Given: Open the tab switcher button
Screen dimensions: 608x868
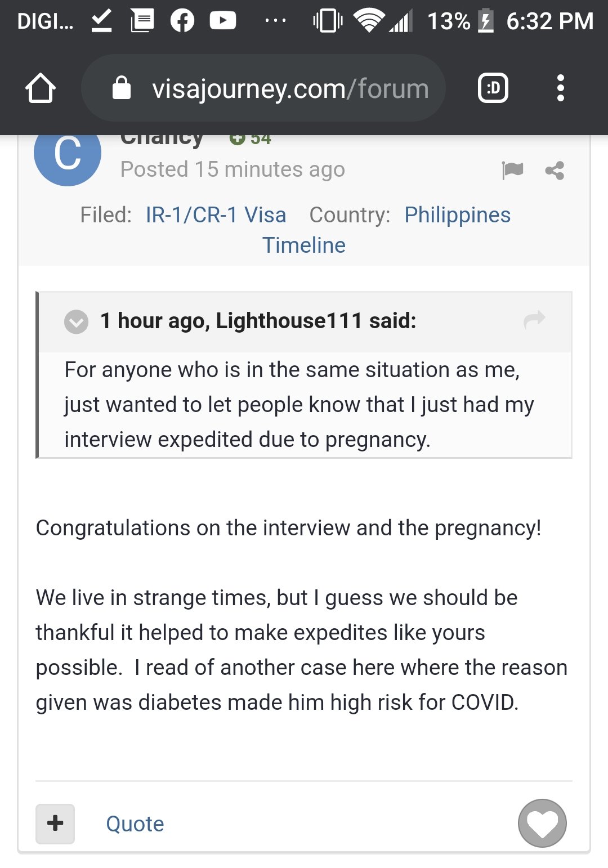Looking at the screenshot, I should [493, 88].
